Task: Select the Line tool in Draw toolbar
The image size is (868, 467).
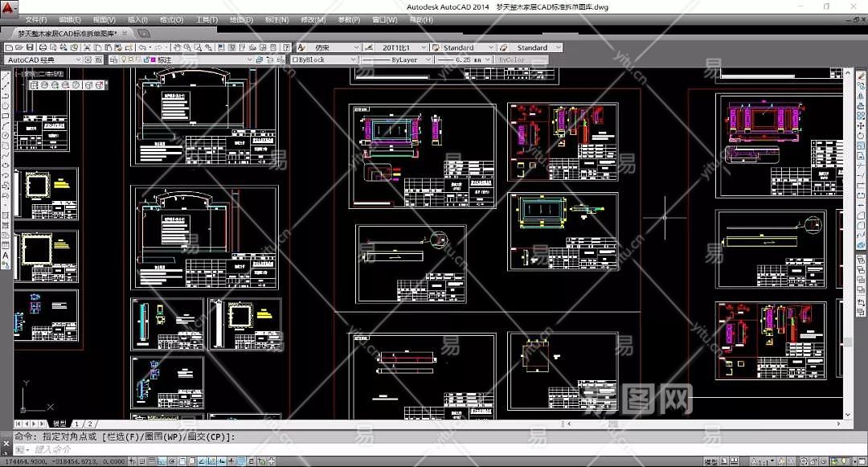Action: [x=6, y=77]
